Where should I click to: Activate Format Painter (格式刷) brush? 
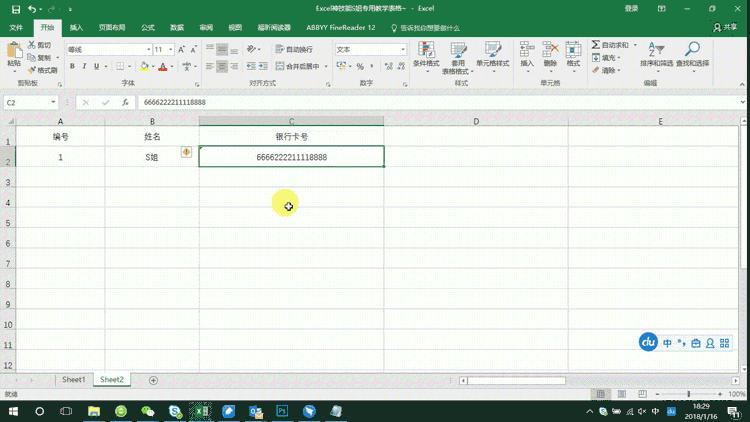point(32,70)
